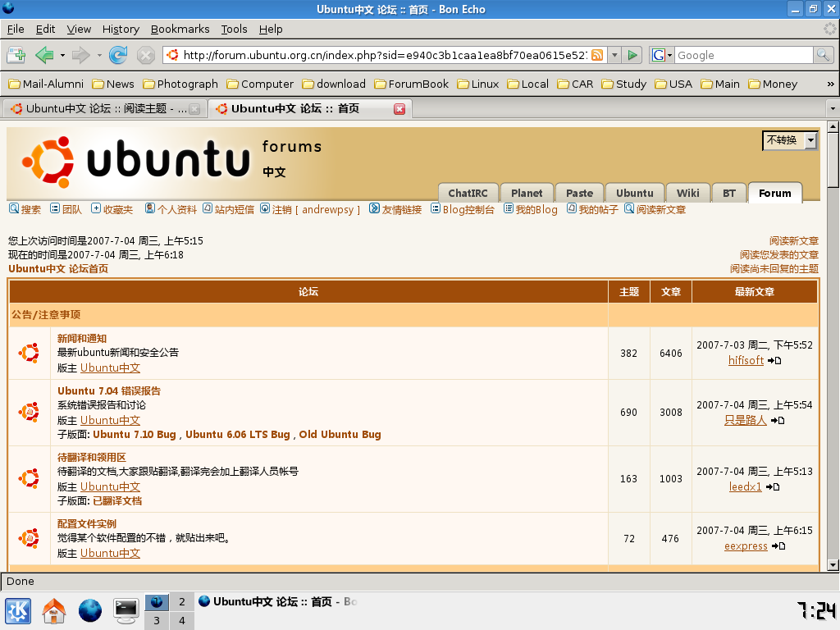Image resolution: width=840 pixels, height=630 pixels.
Task: Open the terminal panel icon
Action: [126, 611]
